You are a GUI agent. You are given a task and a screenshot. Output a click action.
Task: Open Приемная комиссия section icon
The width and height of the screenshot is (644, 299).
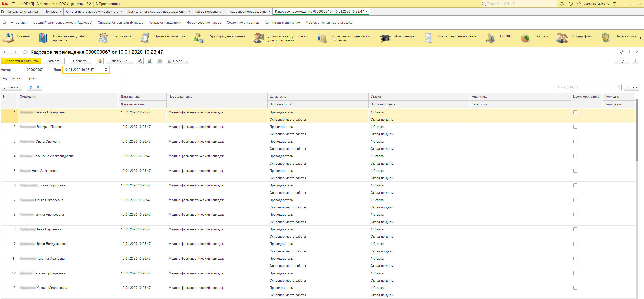tap(145, 38)
